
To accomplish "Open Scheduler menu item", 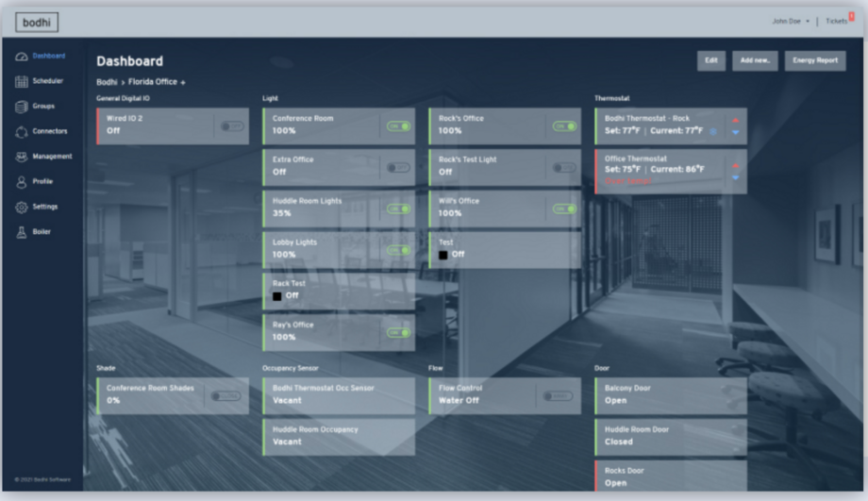I will 47,81.
